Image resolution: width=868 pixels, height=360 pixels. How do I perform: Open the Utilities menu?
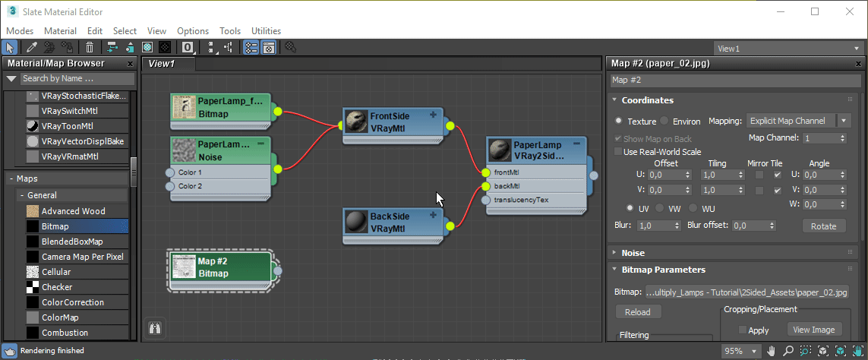pyautogui.click(x=266, y=31)
